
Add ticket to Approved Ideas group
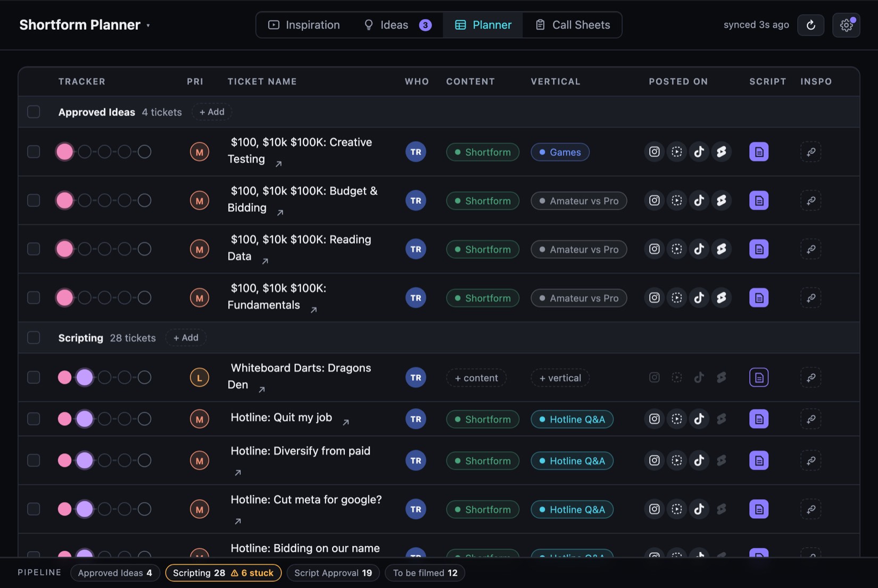[x=212, y=112]
